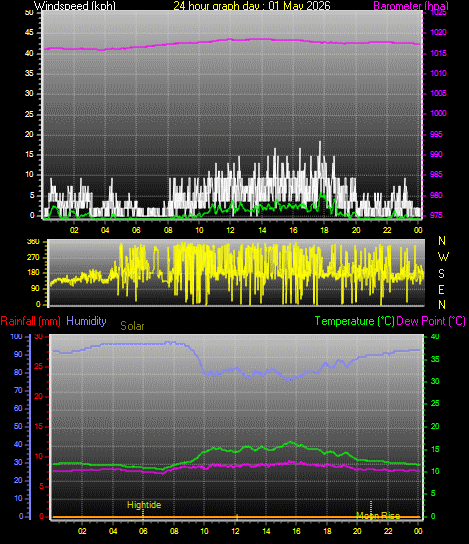This screenshot has width=469, height=544.
Task: Click the 06 hour label under temperature chart
Action: tap(143, 531)
